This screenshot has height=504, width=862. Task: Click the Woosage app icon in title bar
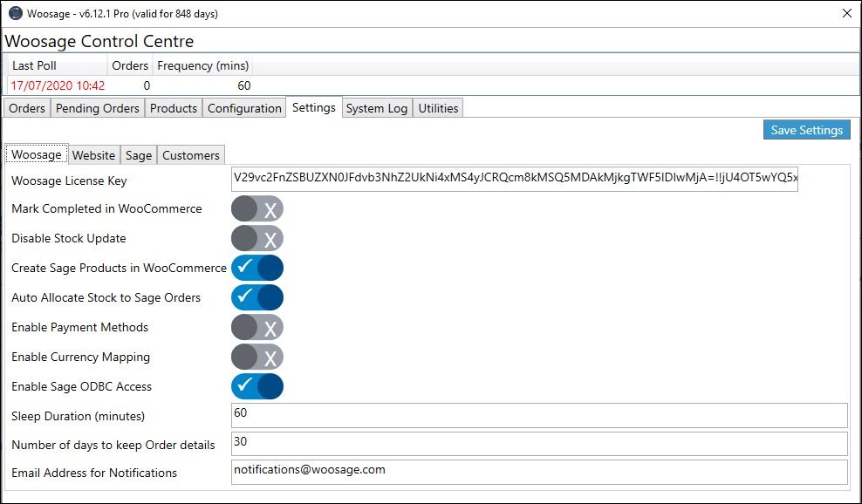coord(16,13)
